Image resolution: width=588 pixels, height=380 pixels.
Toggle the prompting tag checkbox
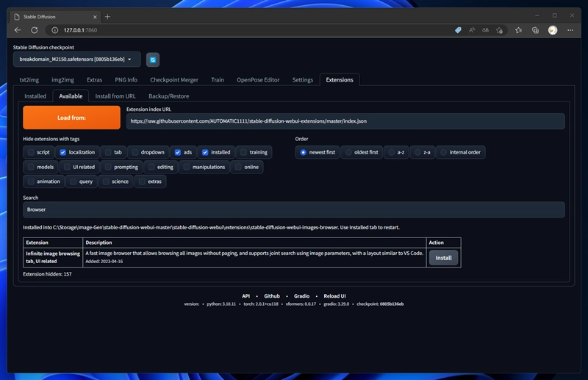click(x=108, y=167)
